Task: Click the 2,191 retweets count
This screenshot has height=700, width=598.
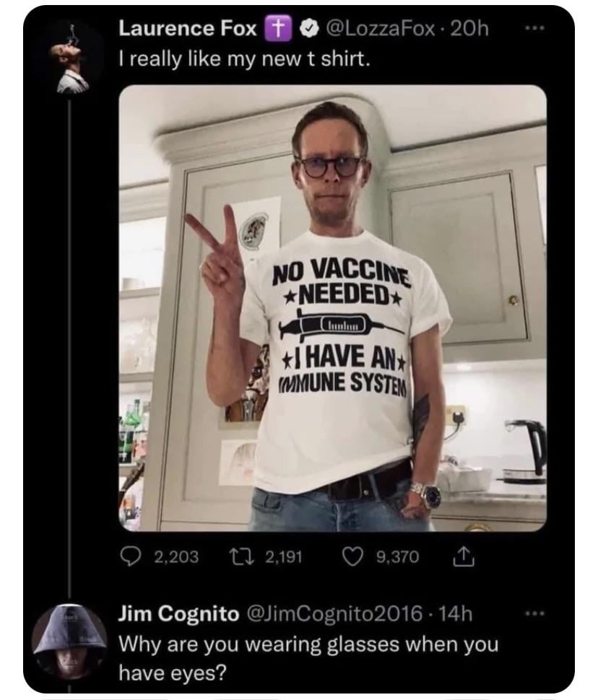Action: point(283,556)
